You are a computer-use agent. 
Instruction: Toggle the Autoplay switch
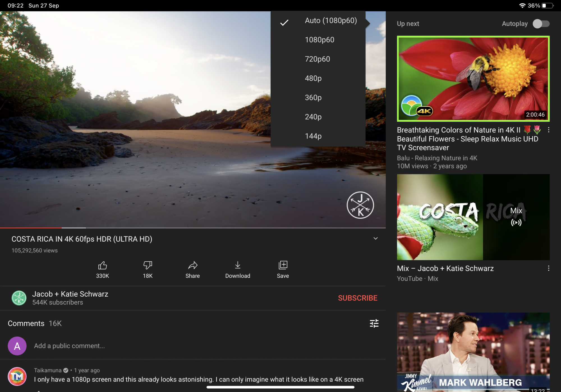(x=541, y=24)
